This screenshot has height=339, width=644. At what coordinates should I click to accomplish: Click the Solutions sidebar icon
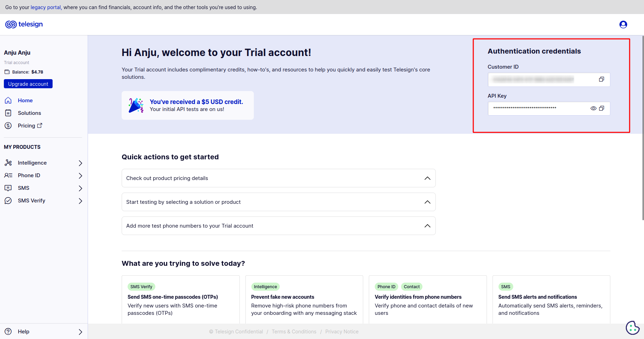(8, 113)
